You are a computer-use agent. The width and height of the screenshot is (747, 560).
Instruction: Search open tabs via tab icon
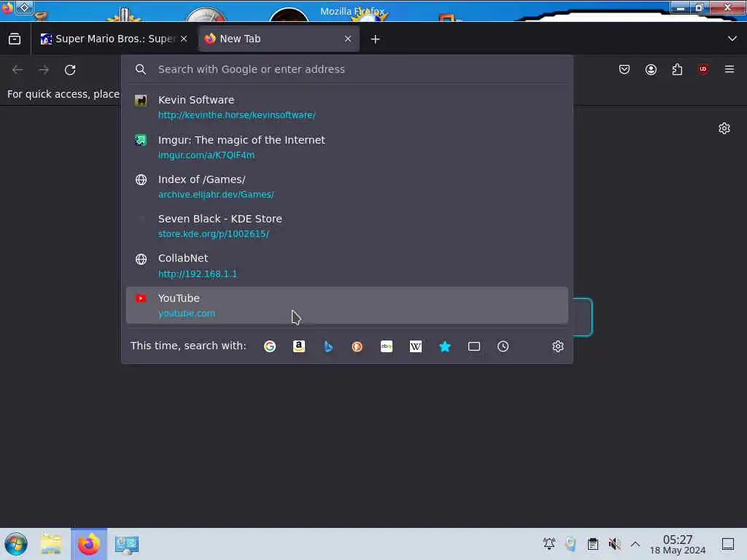pyautogui.click(x=474, y=346)
